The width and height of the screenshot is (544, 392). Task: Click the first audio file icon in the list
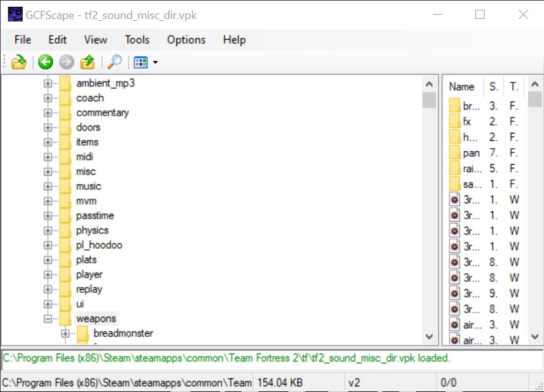click(x=455, y=200)
